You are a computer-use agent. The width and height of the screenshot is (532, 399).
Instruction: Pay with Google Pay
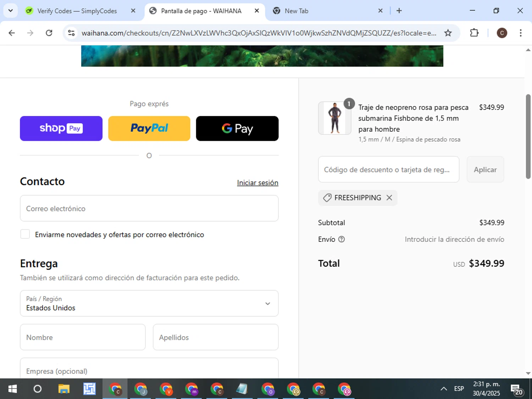coord(237,128)
